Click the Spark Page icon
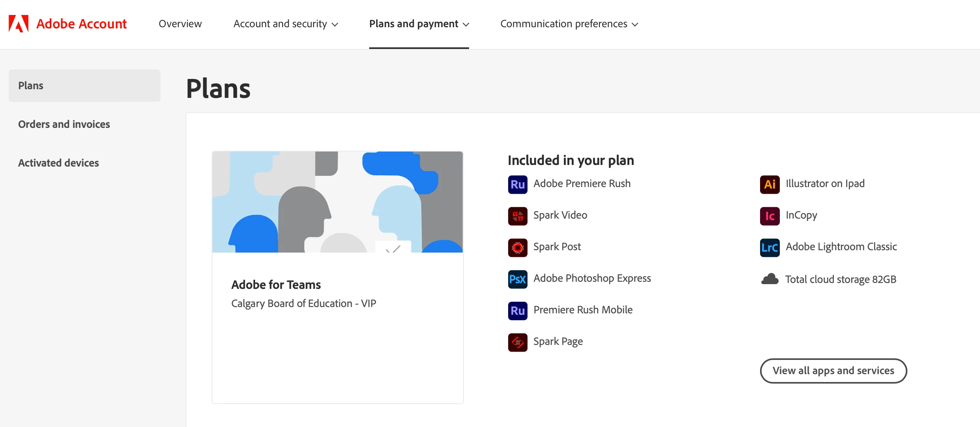 coord(517,342)
